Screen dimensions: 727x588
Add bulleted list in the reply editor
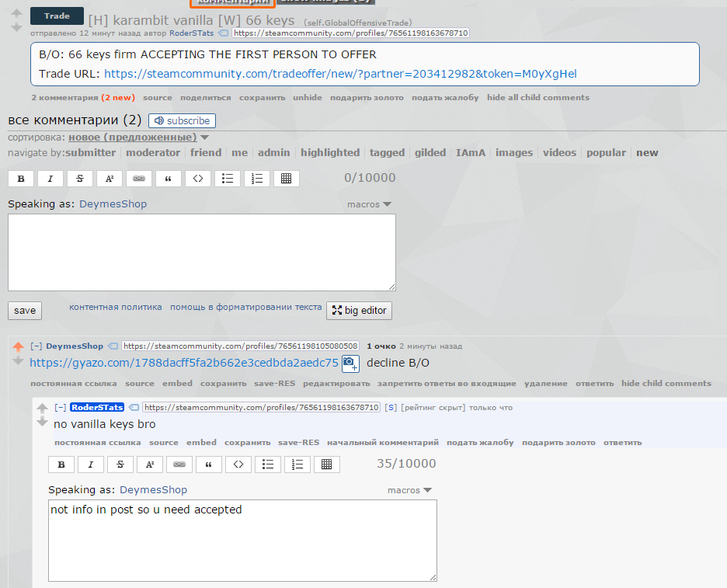point(268,464)
